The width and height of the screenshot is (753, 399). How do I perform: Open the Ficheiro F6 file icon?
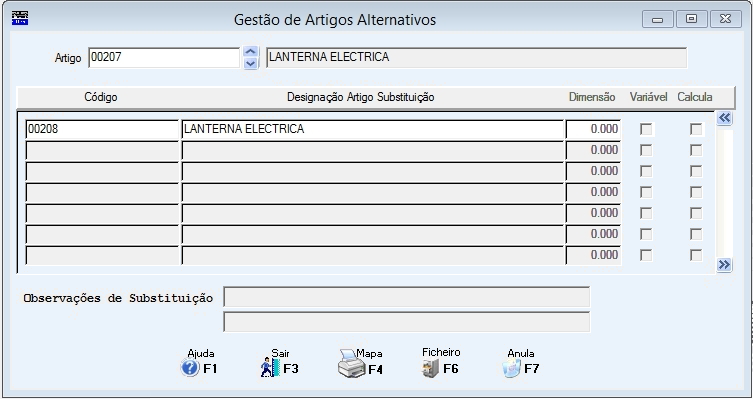[430, 368]
